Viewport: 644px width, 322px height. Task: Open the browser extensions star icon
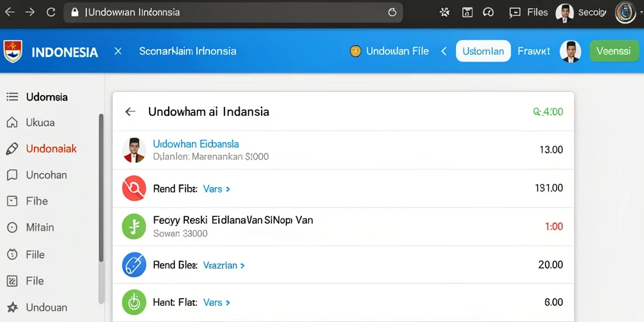pyautogui.click(x=445, y=13)
